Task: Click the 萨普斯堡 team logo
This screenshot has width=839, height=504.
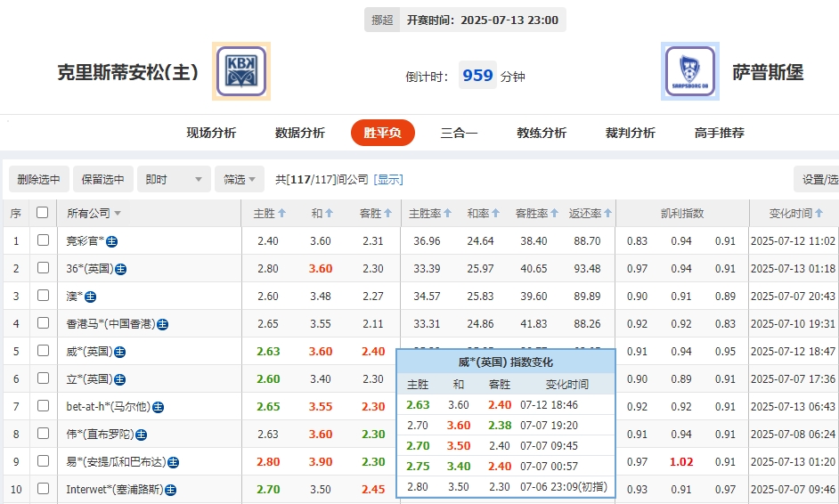Action: (690, 71)
